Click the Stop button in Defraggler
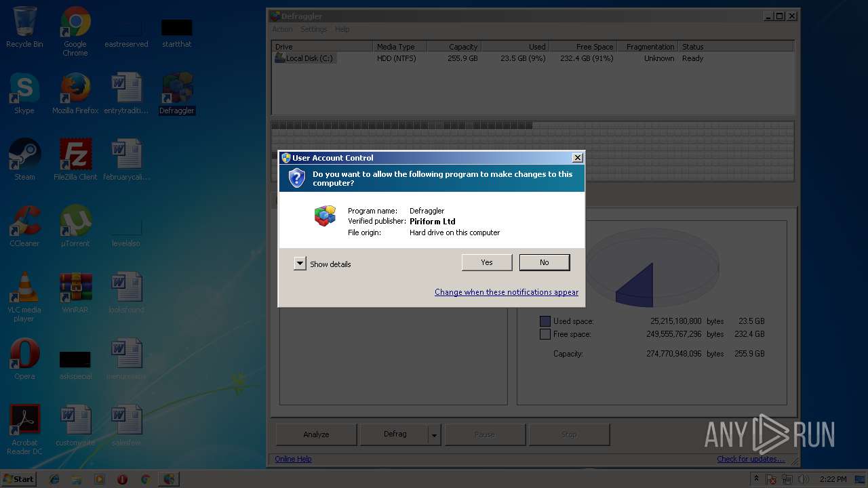The height and width of the screenshot is (488, 868). pyautogui.click(x=569, y=434)
